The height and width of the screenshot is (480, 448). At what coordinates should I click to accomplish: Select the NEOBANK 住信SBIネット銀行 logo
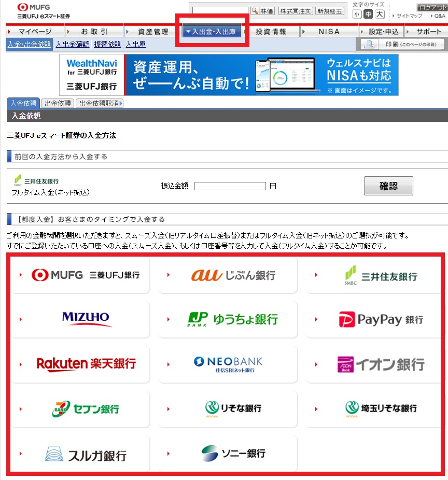(x=228, y=364)
